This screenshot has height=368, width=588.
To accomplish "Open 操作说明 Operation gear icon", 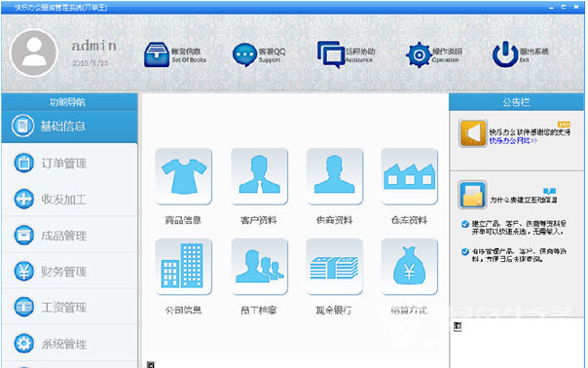I will pyautogui.click(x=419, y=55).
